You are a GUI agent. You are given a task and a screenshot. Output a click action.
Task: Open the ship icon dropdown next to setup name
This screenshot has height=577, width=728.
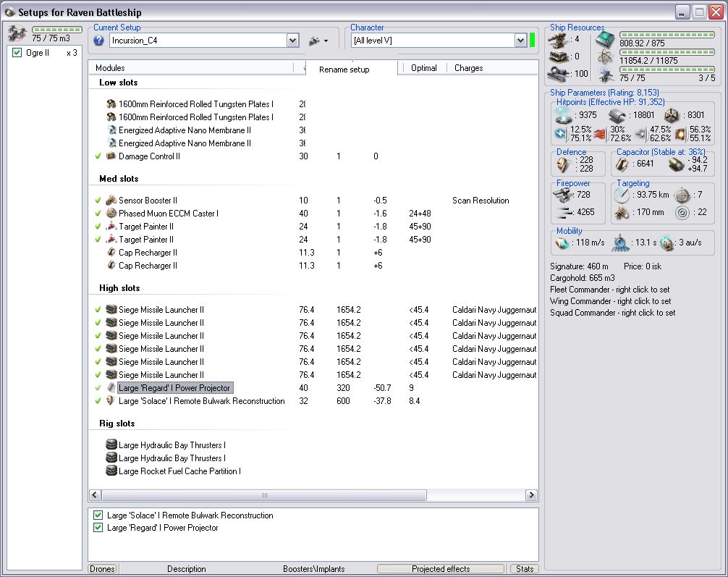(318, 41)
